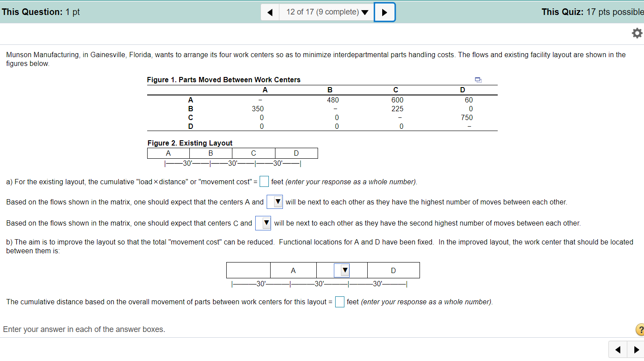Click cell D in the Existing Layout diagram
The width and height of the screenshot is (644, 361).
click(x=297, y=153)
